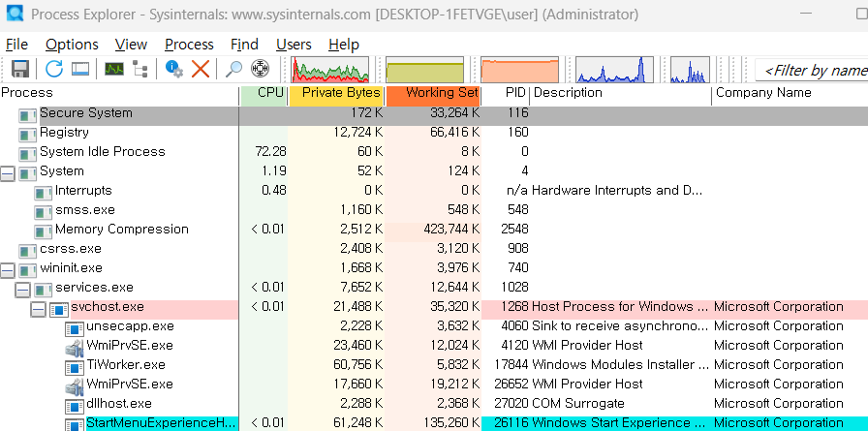Select the Registry process row

pos(434,135)
